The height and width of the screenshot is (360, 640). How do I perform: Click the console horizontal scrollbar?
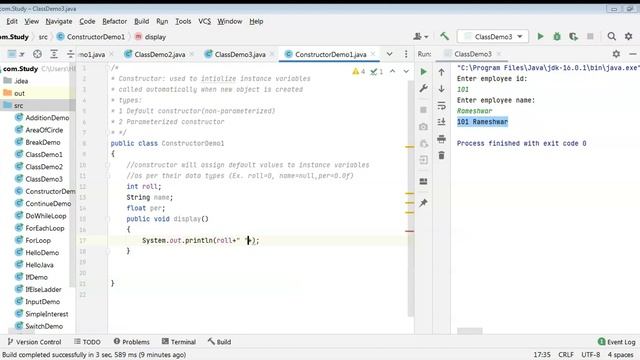[x=470, y=331]
